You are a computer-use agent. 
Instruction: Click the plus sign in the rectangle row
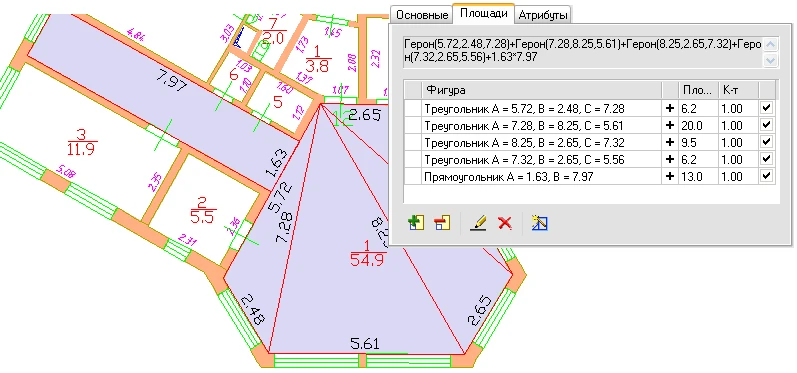(x=670, y=176)
